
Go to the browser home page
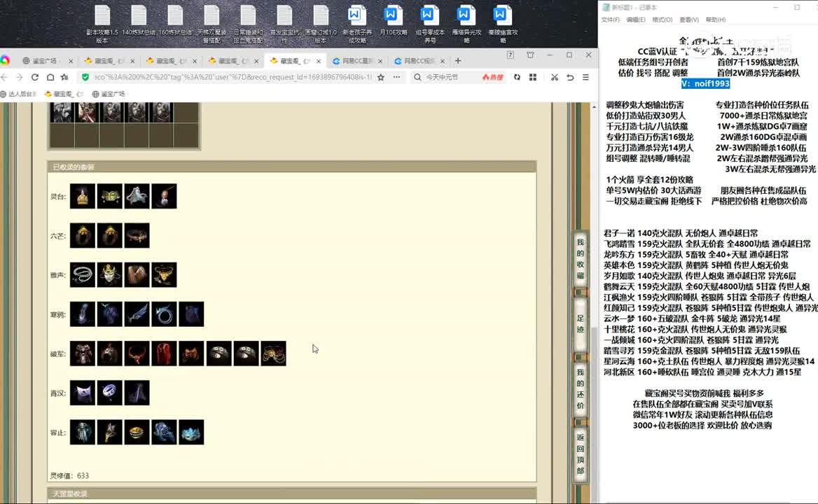(x=50, y=77)
